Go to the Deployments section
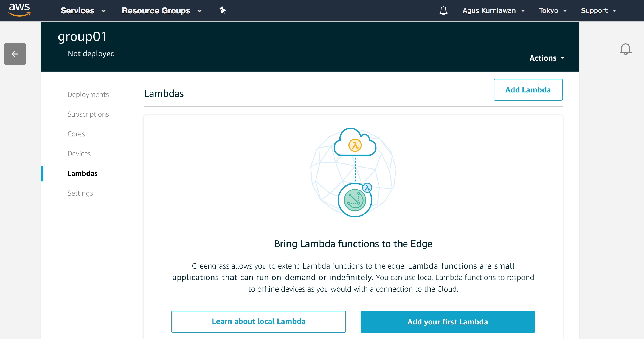644x339 pixels. tap(88, 94)
